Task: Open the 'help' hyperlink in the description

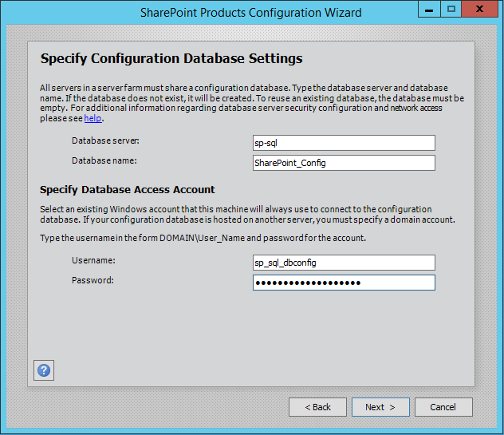Action: (93, 118)
